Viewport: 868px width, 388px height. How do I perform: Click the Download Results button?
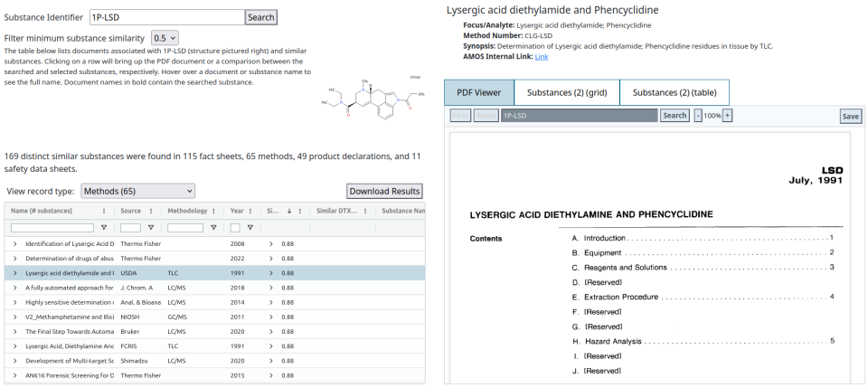tap(385, 191)
